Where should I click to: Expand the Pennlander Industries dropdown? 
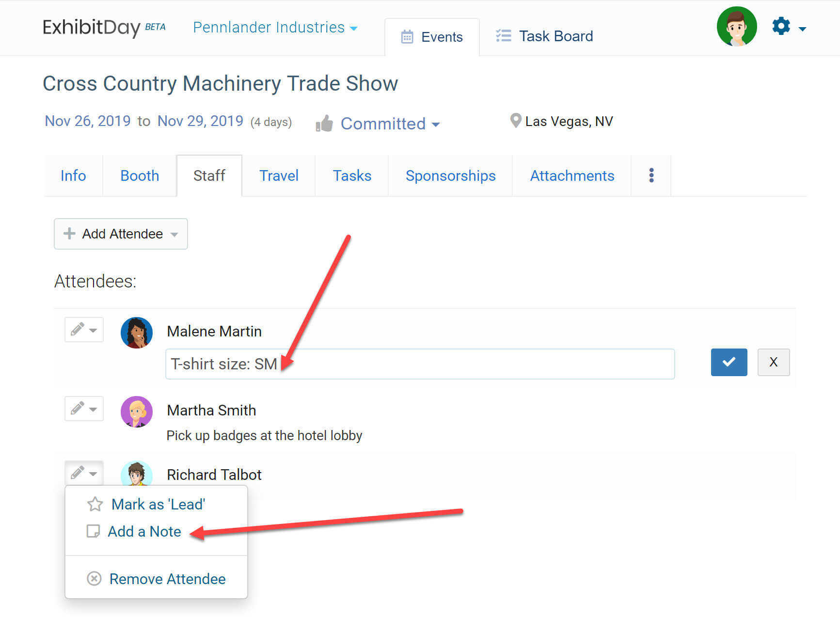click(275, 28)
